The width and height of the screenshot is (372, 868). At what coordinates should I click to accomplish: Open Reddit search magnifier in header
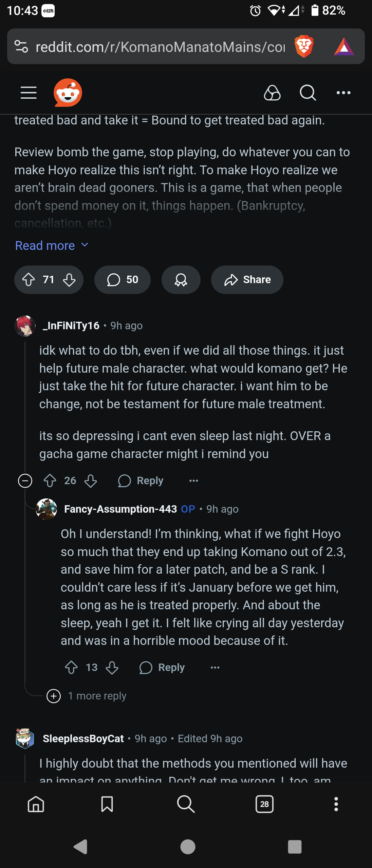[x=308, y=93]
